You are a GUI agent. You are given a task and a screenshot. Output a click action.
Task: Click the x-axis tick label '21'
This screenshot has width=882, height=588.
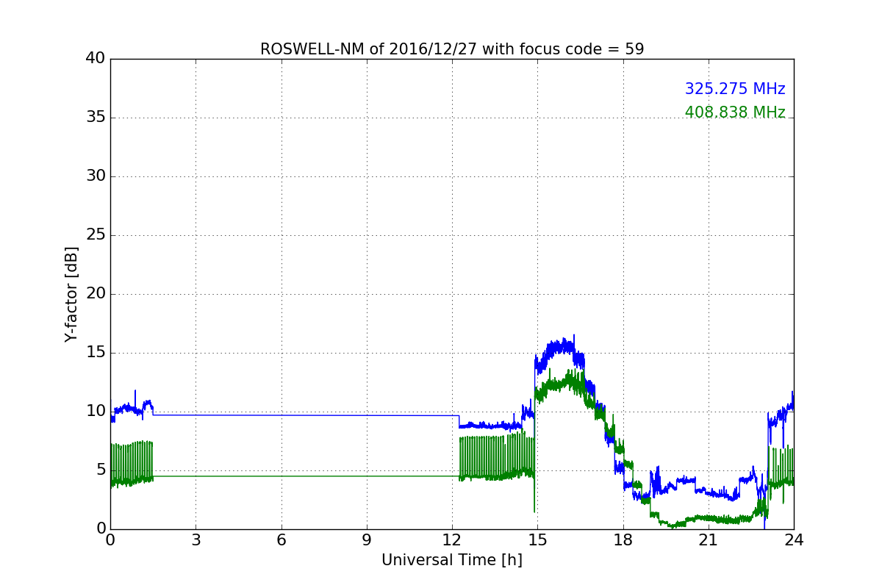(709, 540)
